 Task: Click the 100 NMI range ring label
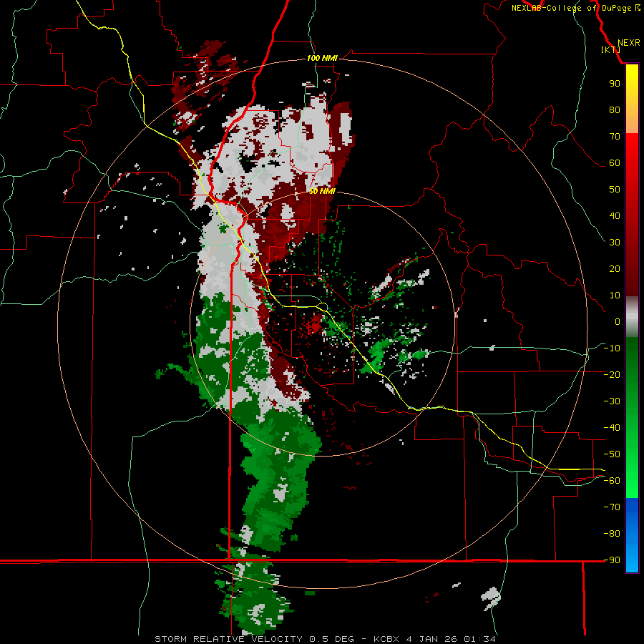coord(322,59)
